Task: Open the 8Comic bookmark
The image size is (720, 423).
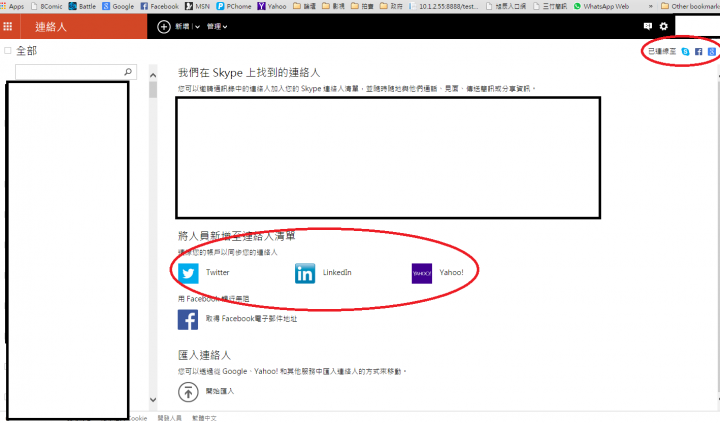Action: (46, 6)
